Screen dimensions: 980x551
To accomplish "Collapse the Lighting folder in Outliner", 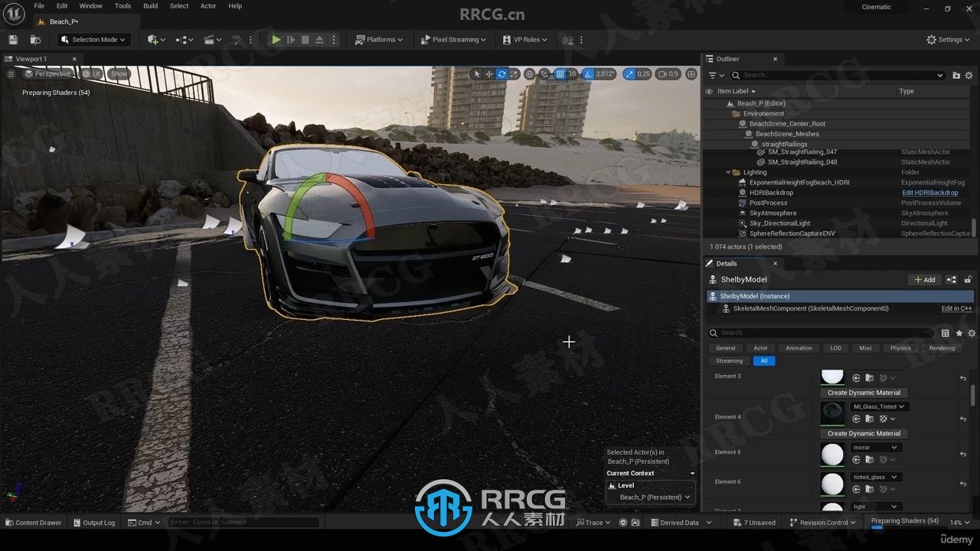I will point(728,173).
